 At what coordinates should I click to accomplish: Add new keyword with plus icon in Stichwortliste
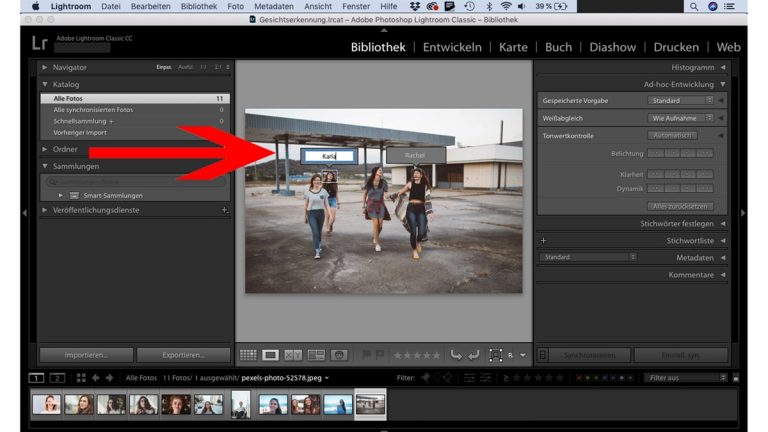[544, 241]
